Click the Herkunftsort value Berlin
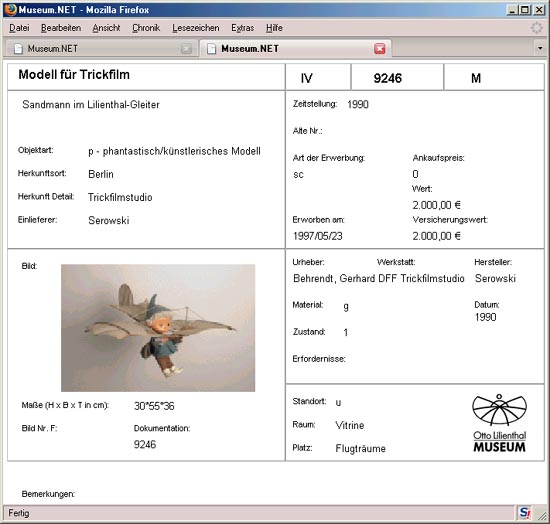The image size is (550, 524). coord(101,174)
